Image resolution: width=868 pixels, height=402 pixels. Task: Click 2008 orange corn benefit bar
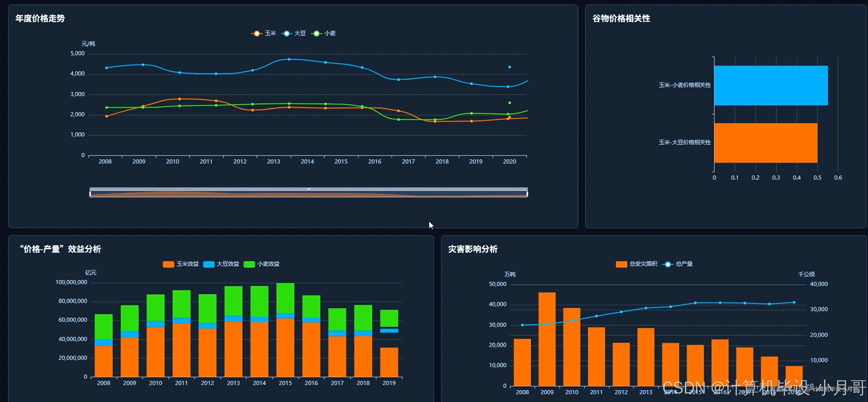pyautogui.click(x=104, y=361)
